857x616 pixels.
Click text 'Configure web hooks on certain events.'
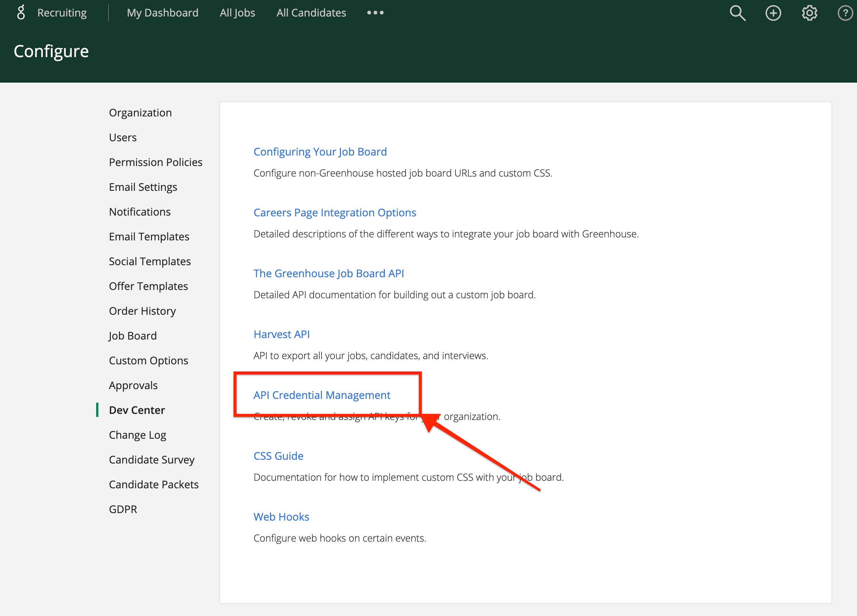340,538
